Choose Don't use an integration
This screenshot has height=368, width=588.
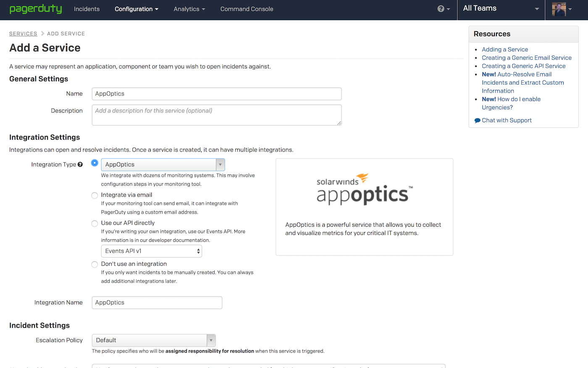pyautogui.click(x=94, y=264)
